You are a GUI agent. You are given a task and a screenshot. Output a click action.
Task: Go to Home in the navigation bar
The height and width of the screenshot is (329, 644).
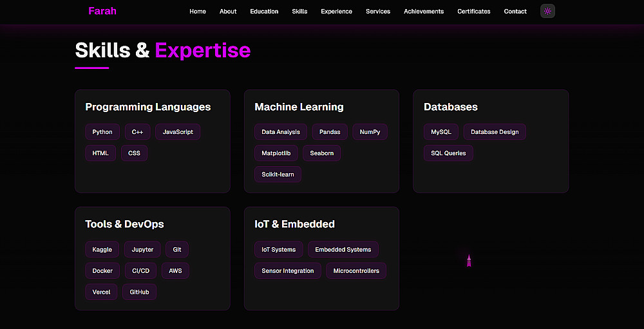pyautogui.click(x=198, y=12)
